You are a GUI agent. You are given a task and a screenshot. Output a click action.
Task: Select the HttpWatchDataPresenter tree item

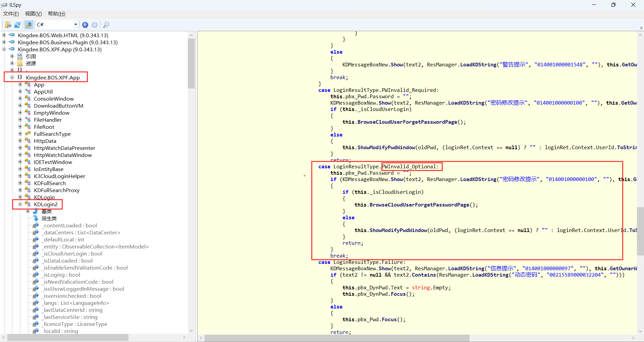click(x=64, y=148)
